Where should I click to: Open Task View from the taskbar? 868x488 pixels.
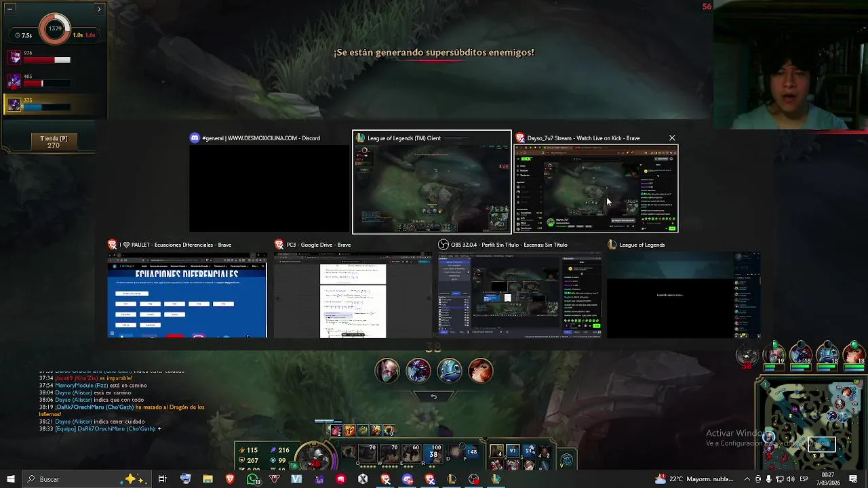[x=163, y=479]
